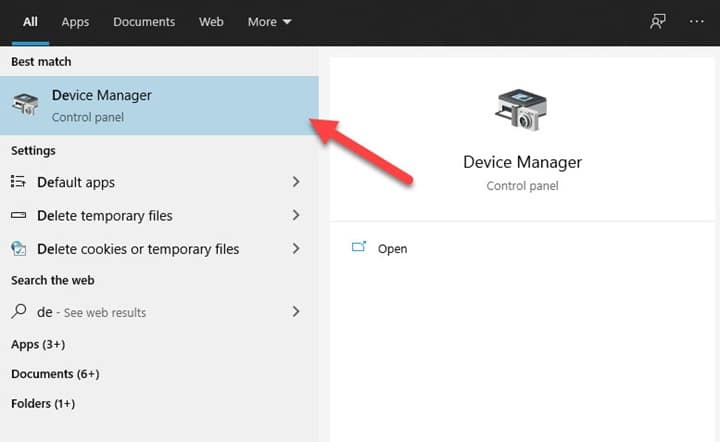
Task: Click the Device Manager icon in results list
Action: 25,104
